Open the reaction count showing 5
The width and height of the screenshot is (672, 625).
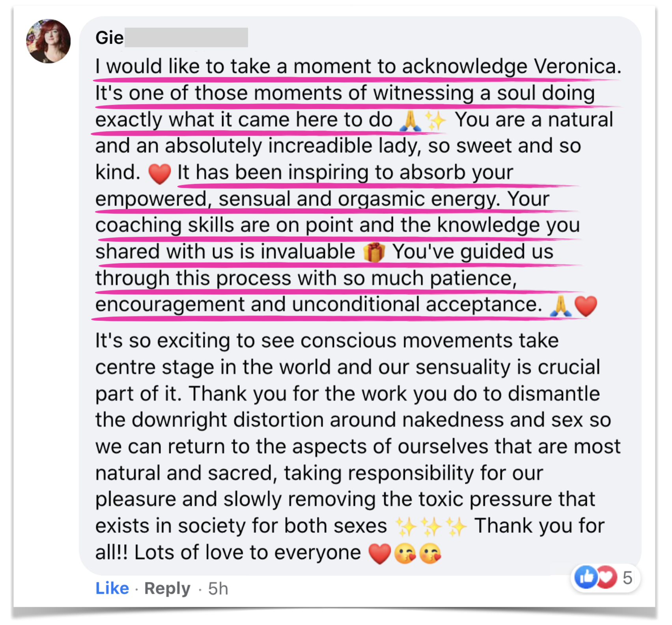pyautogui.click(x=627, y=578)
